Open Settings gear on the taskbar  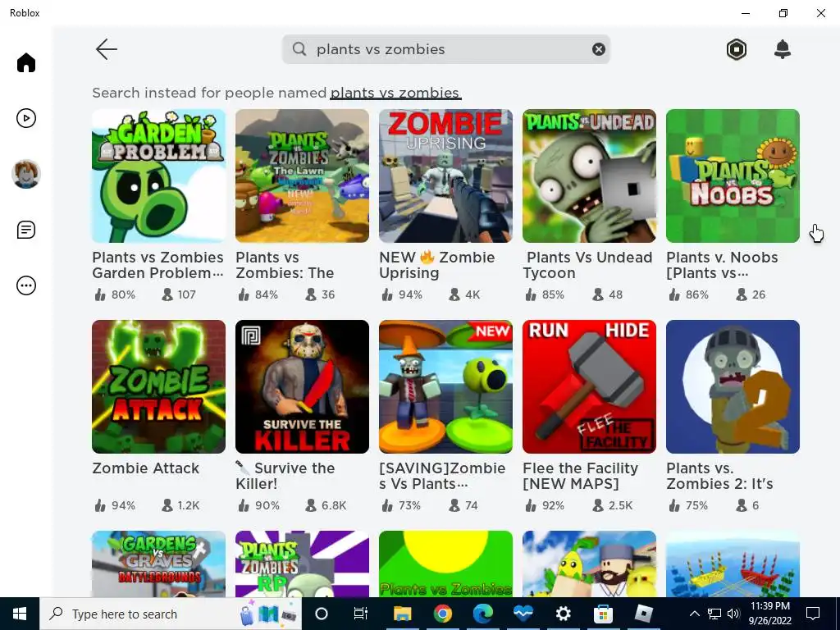(x=563, y=614)
